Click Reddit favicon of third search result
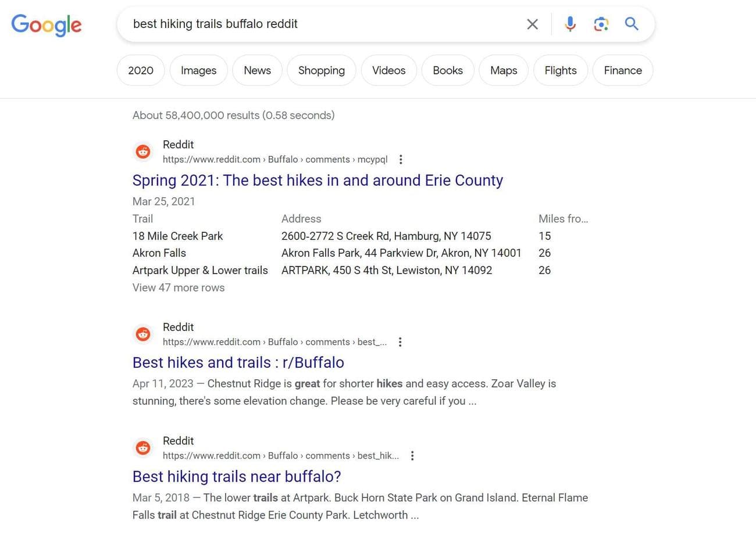756x537 pixels. [143, 448]
